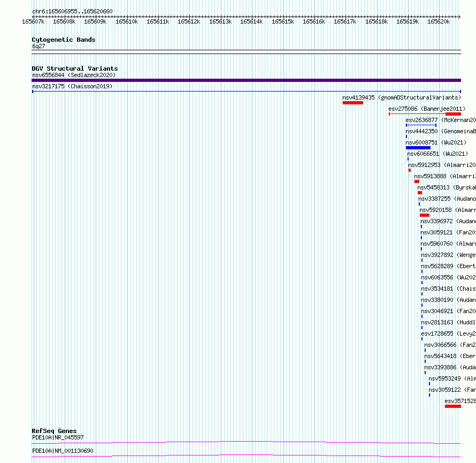The width and height of the screenshot is (476, 463).
Task: Click the nsv5628289 Ebert variant label
Action: pyautogui.click(x=448, y=266)
